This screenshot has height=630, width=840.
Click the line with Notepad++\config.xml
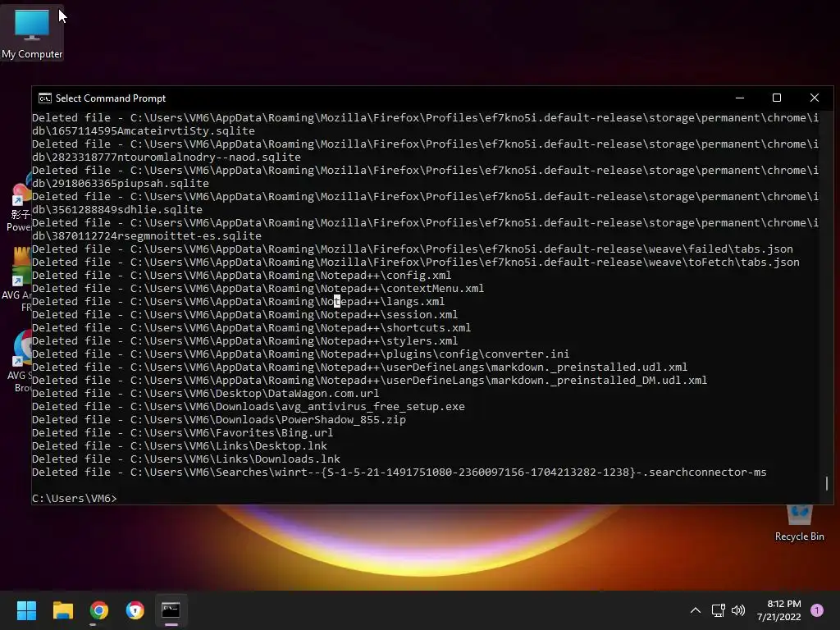242,276
